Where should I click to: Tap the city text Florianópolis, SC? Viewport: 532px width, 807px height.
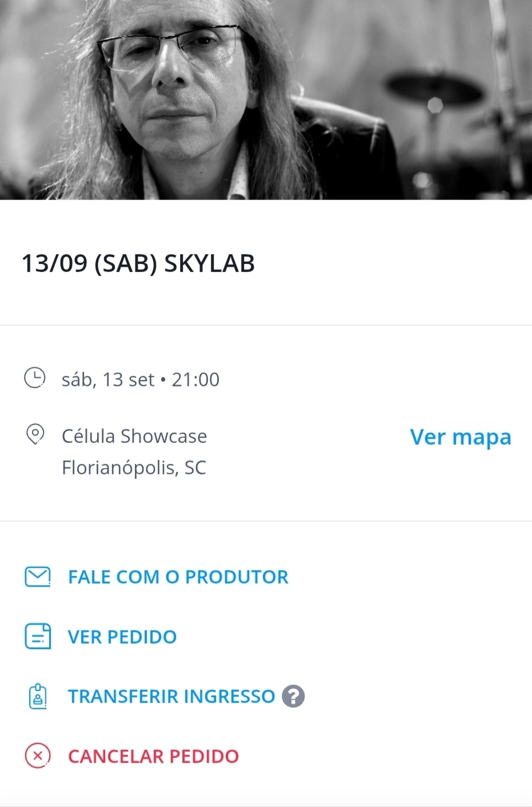(134, 468)
